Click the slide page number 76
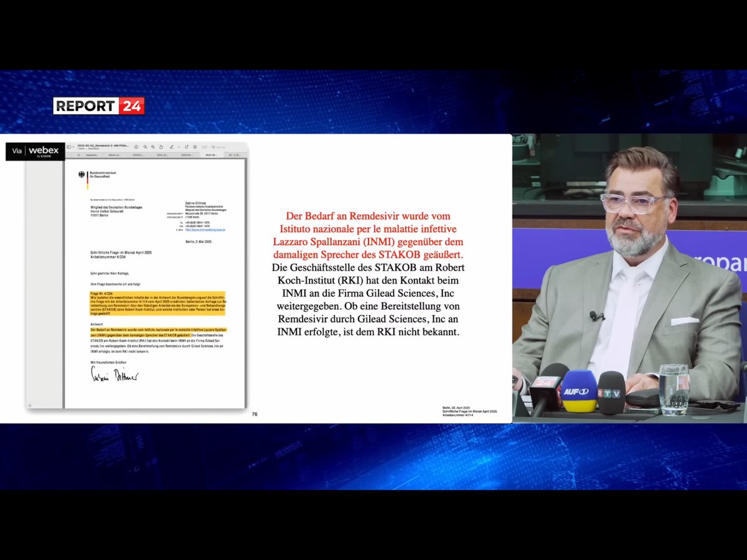The image size is (747, 560). (x=255, y=414)
